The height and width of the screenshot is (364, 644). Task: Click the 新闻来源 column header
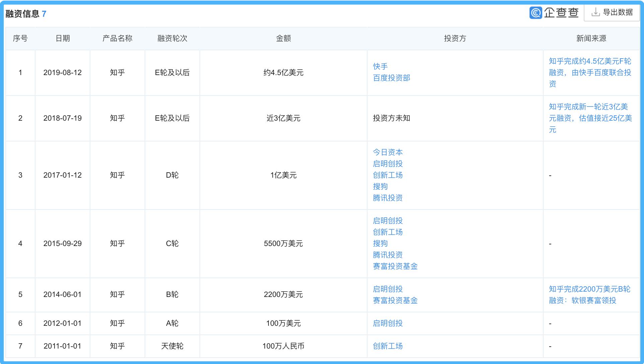tap(591, 39)
